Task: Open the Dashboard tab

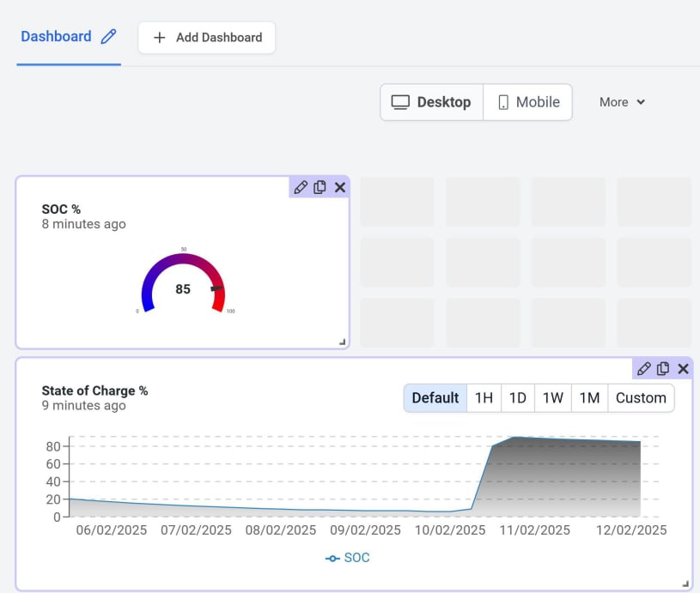Action: pos(56,37)
